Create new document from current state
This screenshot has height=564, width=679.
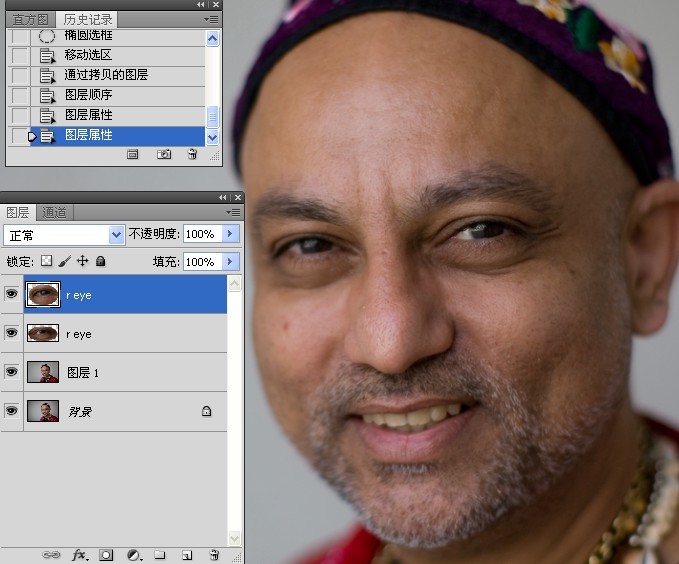pos(133,155)
